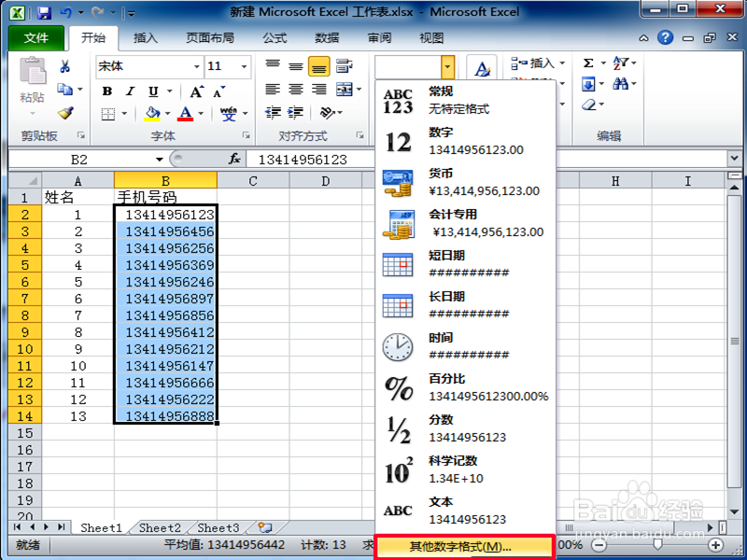Switch to the Sheet2 worksheet tab
The height and width of the screenshot is (560, 747).
pos(160,527)
